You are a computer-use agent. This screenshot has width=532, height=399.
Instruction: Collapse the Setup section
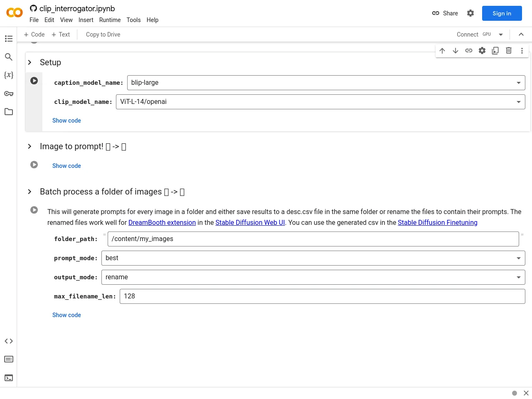click(x=30, y=62)
